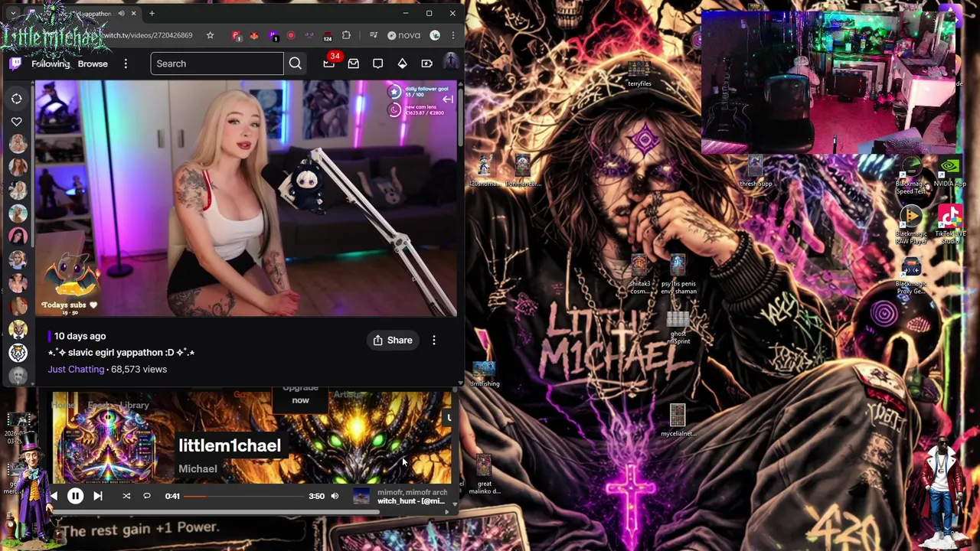The height and width of the screenshot is (551, 980).
Task: Click the red record extension icon
Action: point(291,35)
